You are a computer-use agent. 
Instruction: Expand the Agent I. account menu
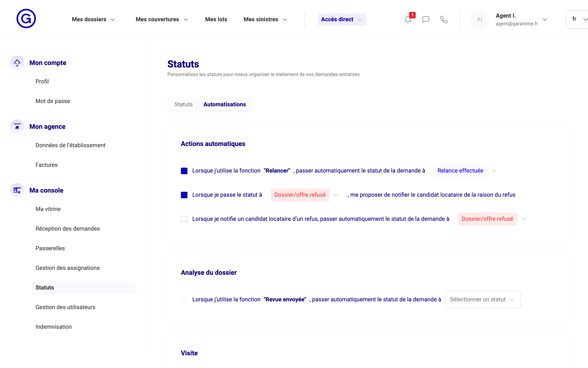click(x=544, y=19)
